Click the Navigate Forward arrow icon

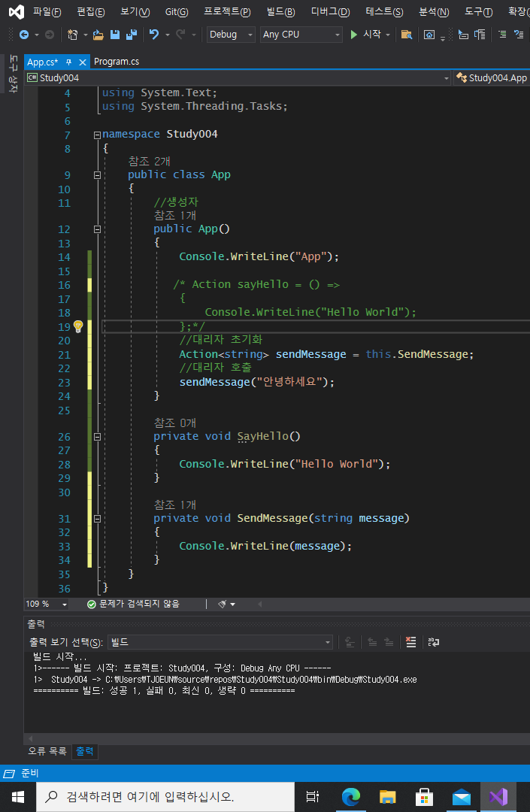click(50, 35)
